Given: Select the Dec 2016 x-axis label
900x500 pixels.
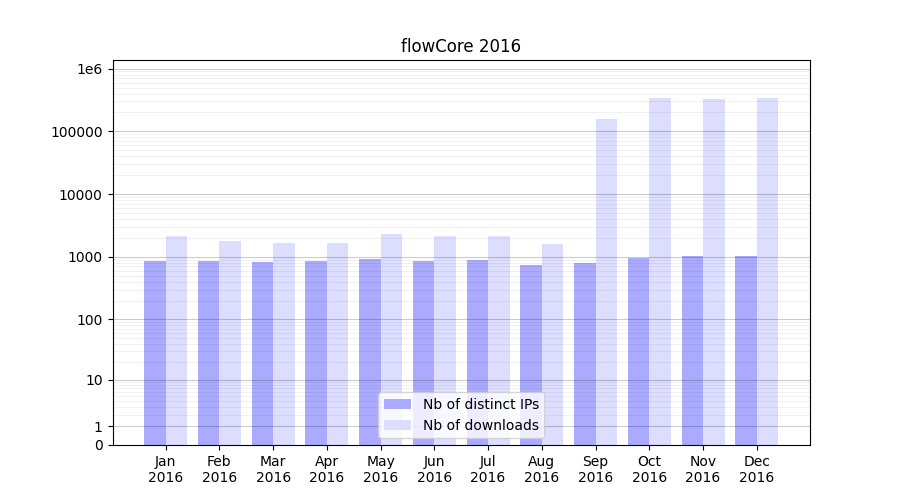Looking at the screenshot, I should click(x=756, y=469).
